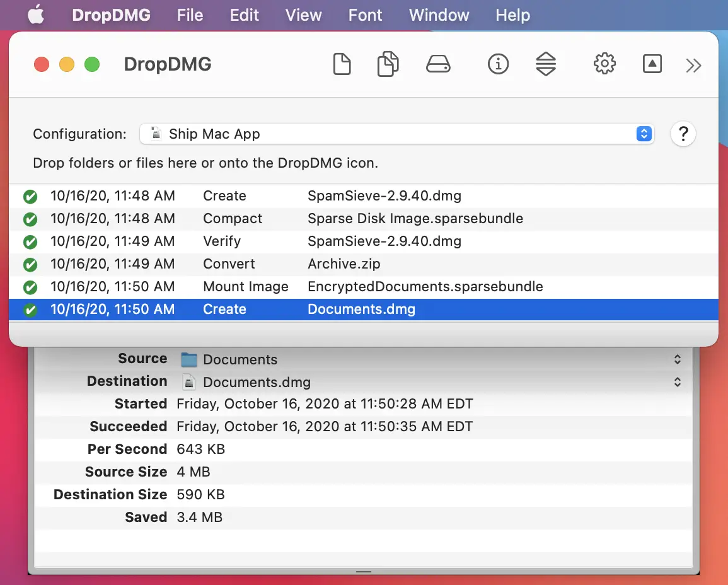
Task: Click the Source Size 4 MB value
Action: coord(193,472)
